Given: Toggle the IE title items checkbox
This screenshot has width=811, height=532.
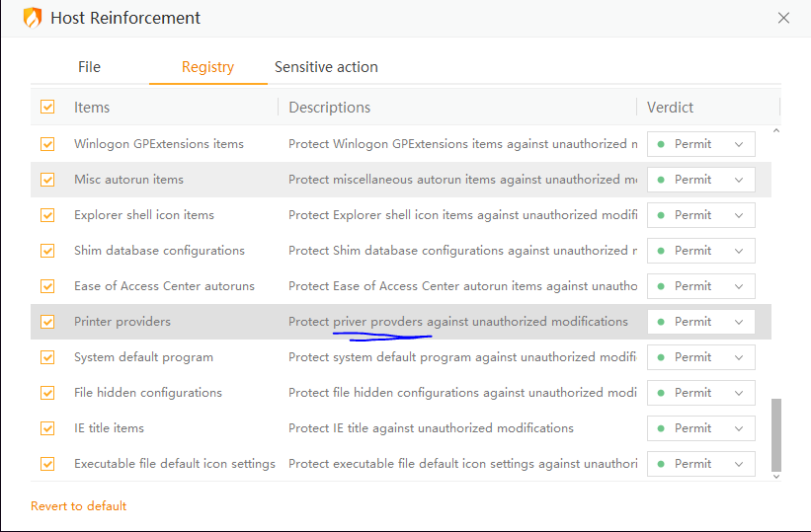Looking at the screenshot, I should tap(47, 428).
